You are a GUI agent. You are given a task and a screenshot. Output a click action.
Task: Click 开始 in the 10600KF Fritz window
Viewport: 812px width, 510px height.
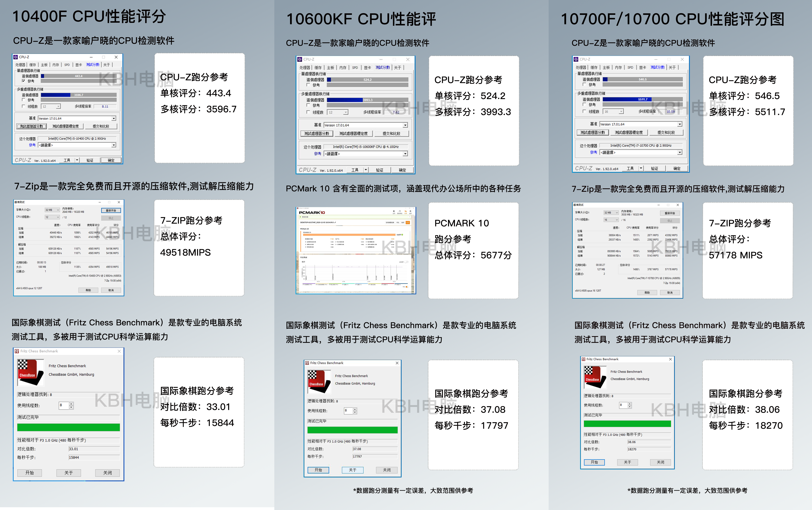pyautogui.click(x=318, y=470)
